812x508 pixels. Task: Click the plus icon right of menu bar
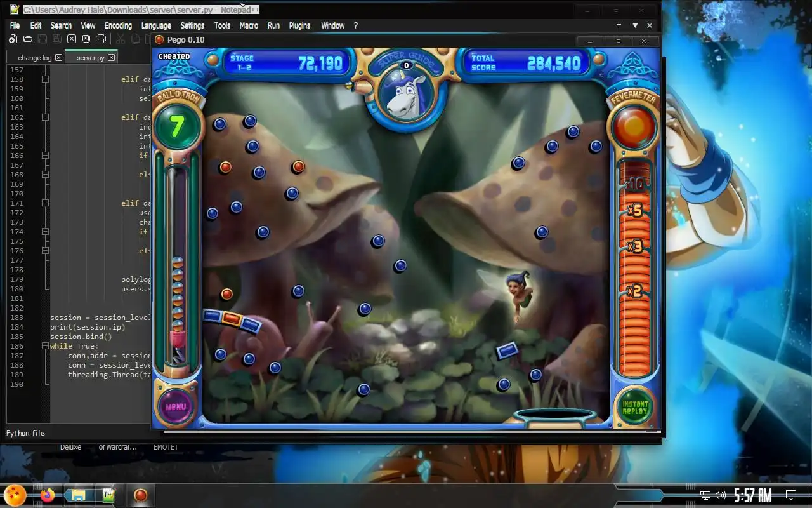pos(619,25)
